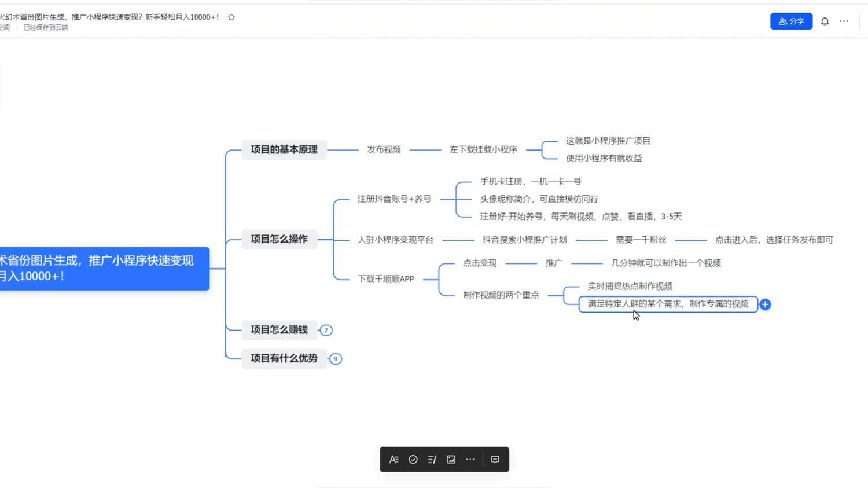Click the top-right ellipsis menu icon
This screenshot has width=868, height=488.
click(844, 21)
